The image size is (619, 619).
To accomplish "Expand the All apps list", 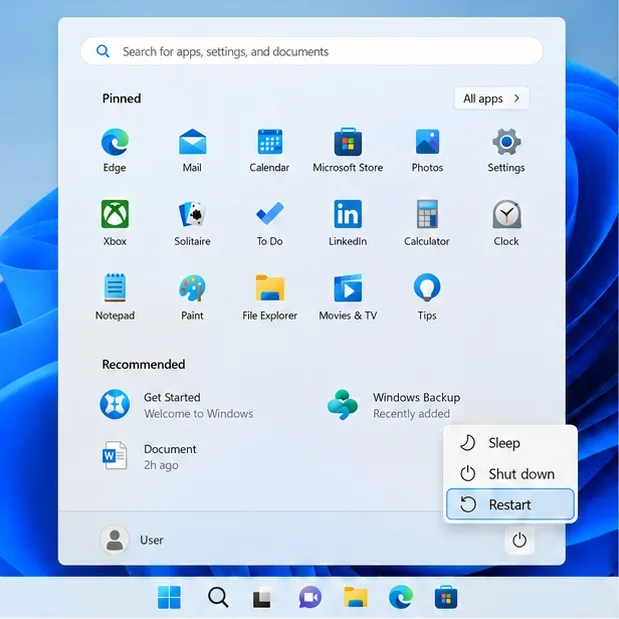I will click(491, 98).
